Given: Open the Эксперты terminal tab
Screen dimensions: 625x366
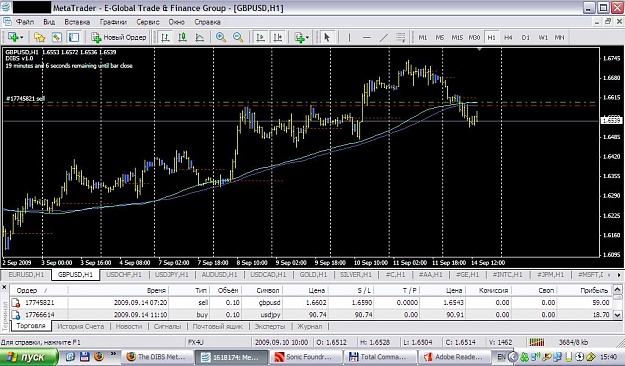Looking at the screenshot, I should tap(270, 327).
